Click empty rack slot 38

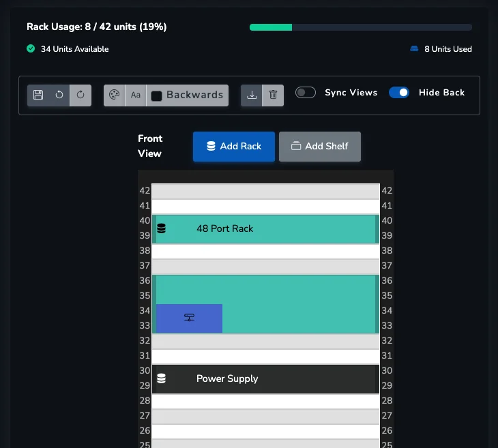[x=265, y=252]
